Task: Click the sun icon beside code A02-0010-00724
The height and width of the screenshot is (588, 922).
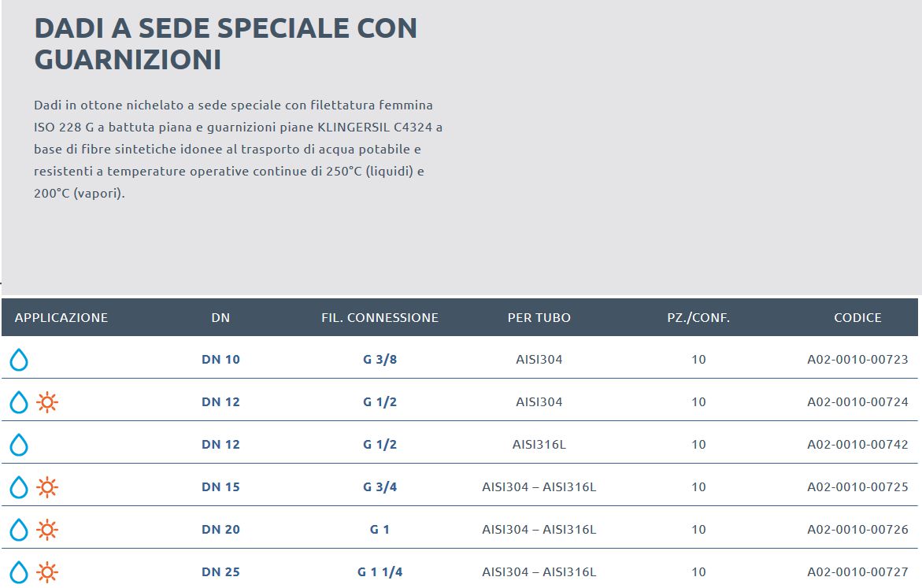Action: tap(47, 403)
